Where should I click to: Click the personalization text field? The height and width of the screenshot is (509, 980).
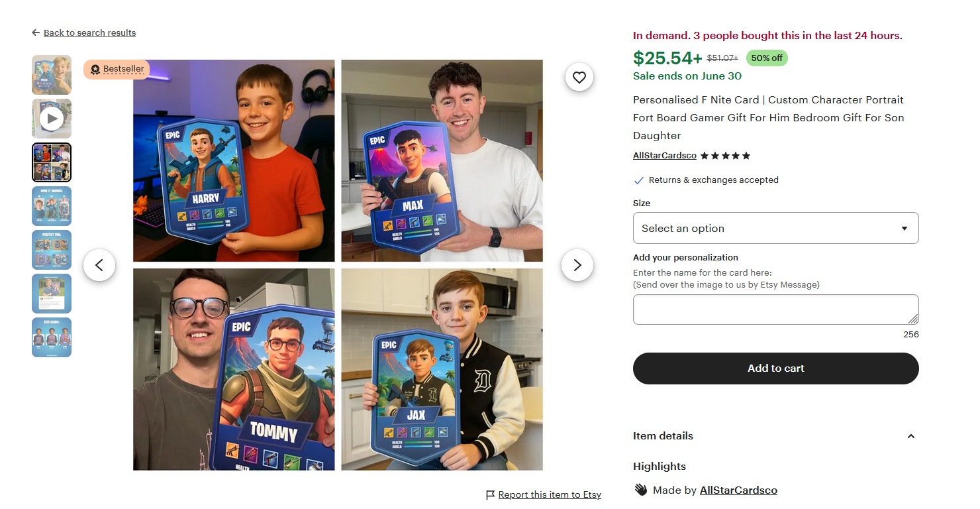point(776,310)
